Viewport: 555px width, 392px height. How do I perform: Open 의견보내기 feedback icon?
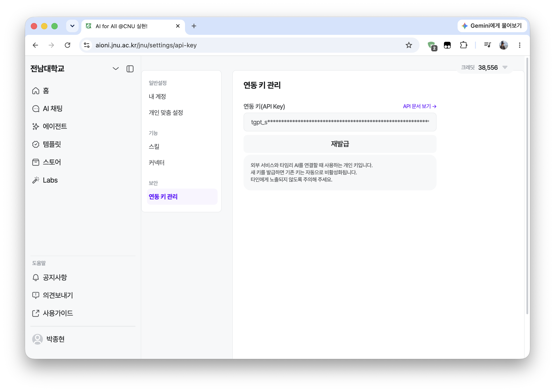[36, 295]
